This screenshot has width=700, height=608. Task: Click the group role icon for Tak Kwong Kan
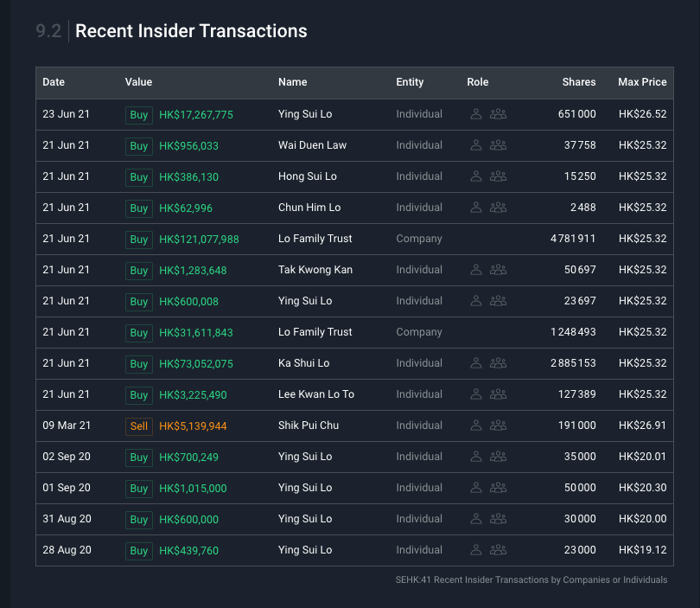(498, 270)
